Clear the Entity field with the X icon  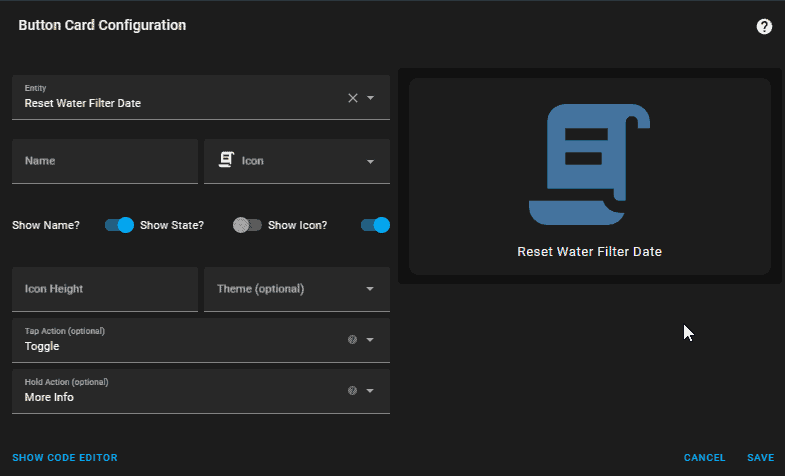point(353,98)
